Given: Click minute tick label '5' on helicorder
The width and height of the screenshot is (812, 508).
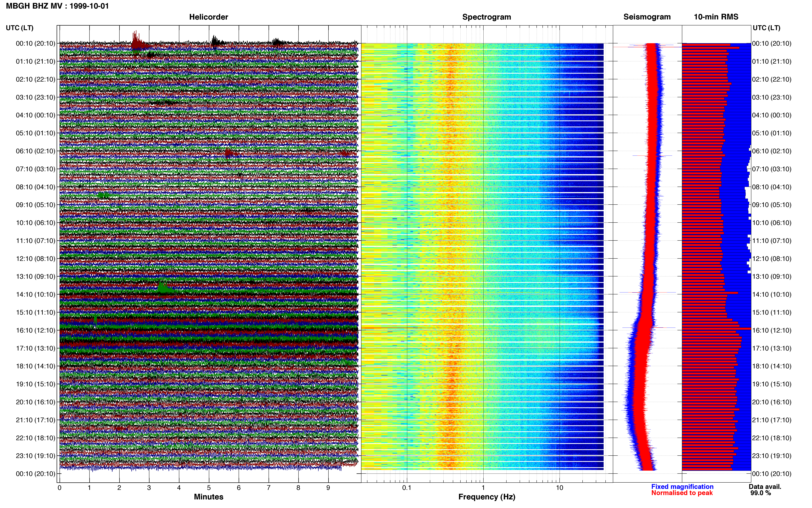Looking at the screenshot, I should click(209, 487).
